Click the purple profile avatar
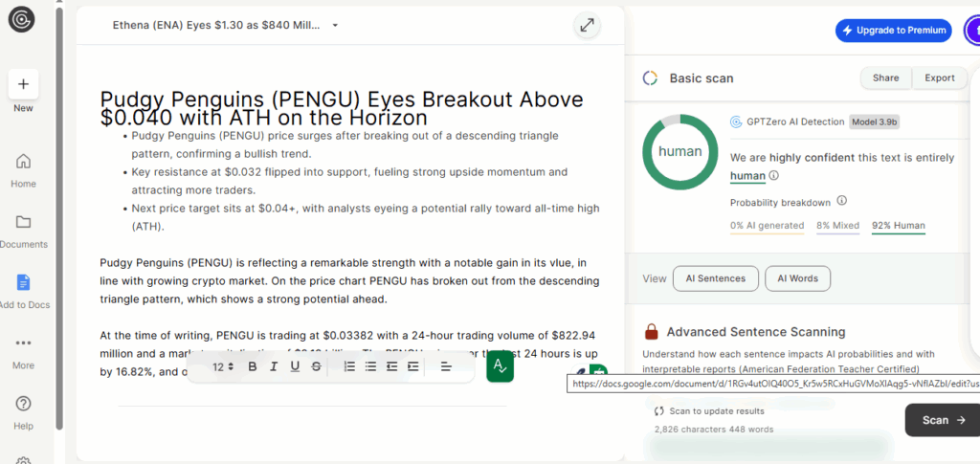 coord(972,30)
